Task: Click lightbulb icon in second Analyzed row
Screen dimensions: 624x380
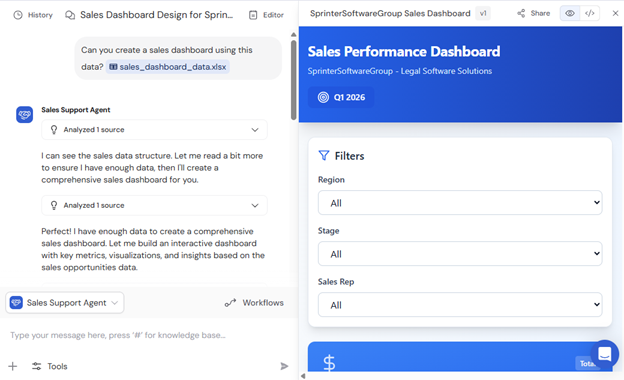Action: point(54,205)
